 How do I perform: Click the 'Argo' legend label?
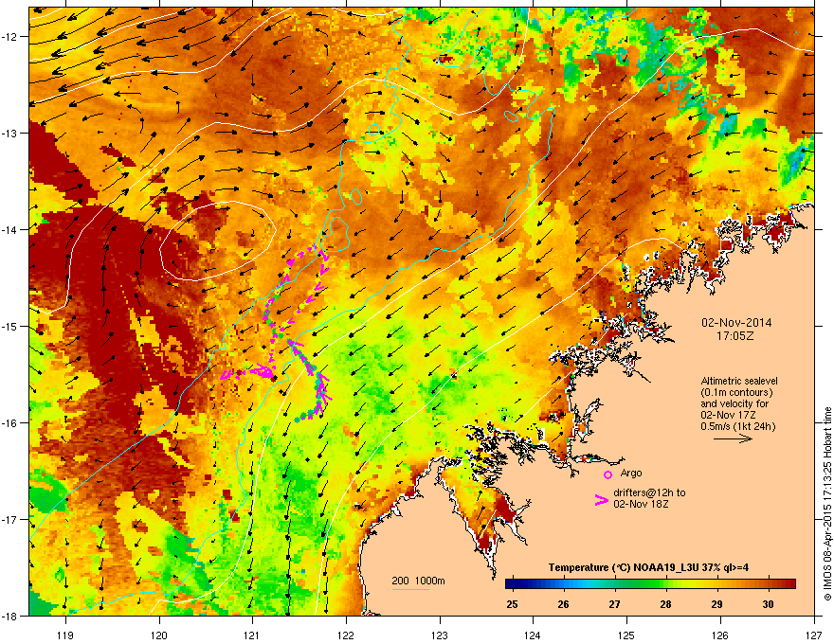click(x=631, y=473)
